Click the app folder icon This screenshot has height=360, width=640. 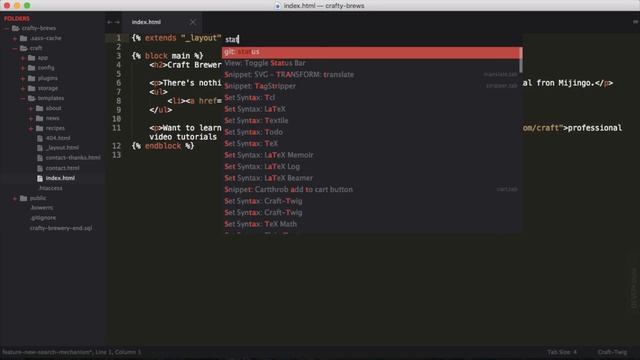[31, 58]
